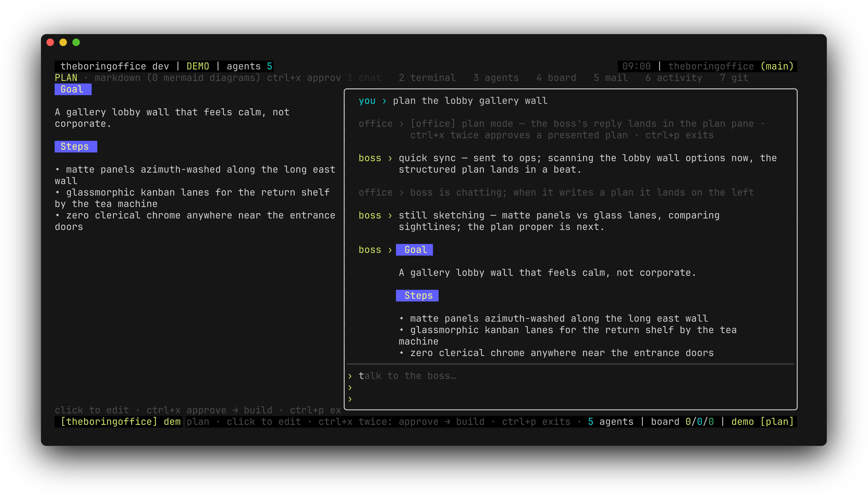Click 'glassmorphic kanban lanes' line in chat message
Viewport: 868px width, 494px height.
coord(568,336)
